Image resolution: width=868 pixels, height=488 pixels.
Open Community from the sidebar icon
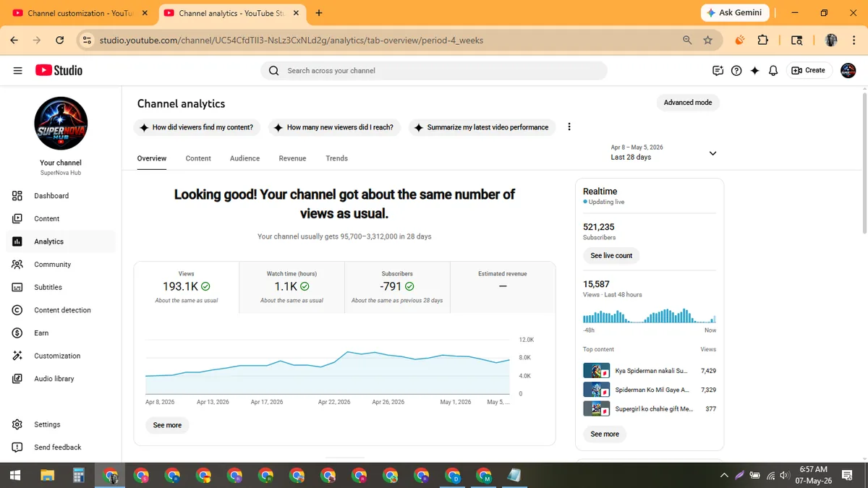point(17,265)
